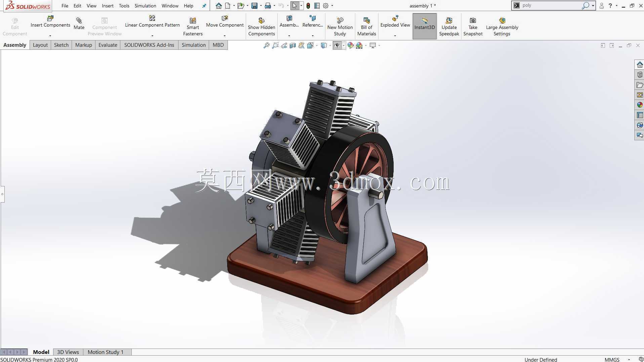This screenshot has height=362, width=644.
Task: Open the Tools menu
Action: 124,6
